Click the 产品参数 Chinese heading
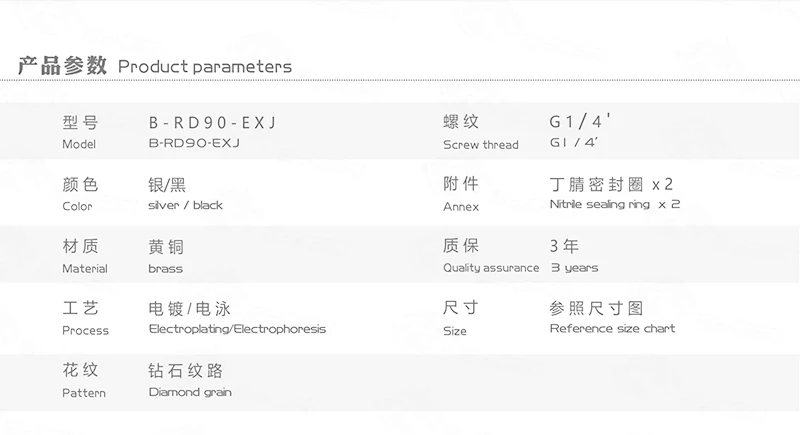The width and height of the screenshot is (800, 435). [62, 66]
